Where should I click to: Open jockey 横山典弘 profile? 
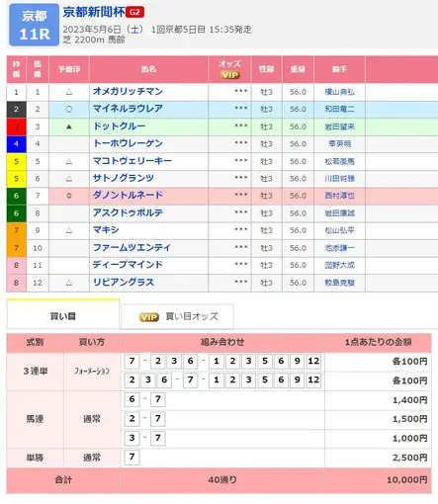339,92
